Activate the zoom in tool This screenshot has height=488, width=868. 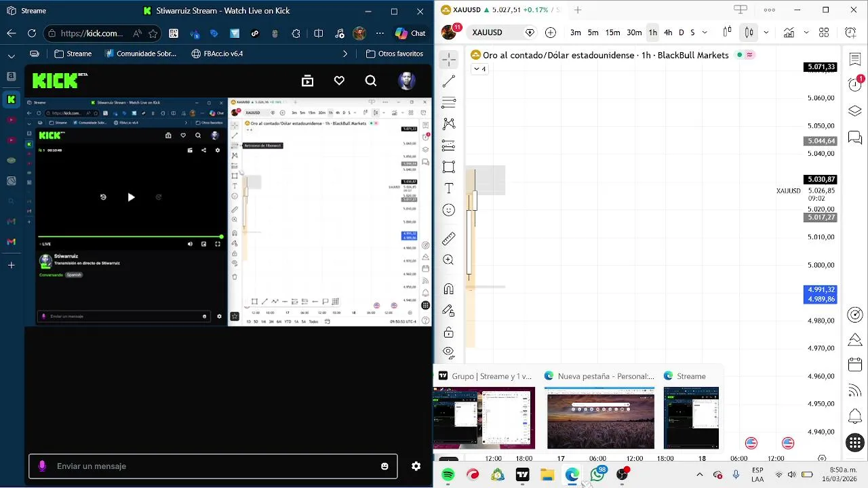click(x=448, y=260)
